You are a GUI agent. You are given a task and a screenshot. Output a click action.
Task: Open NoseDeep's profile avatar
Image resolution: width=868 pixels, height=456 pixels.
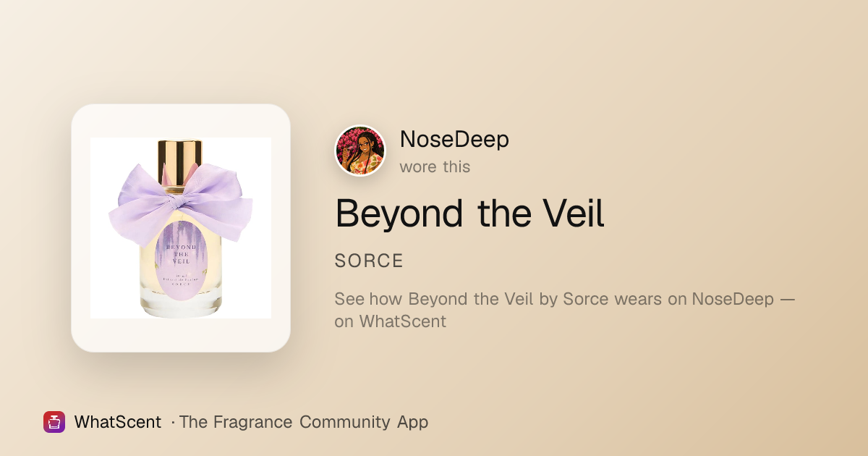pos(360,151)
